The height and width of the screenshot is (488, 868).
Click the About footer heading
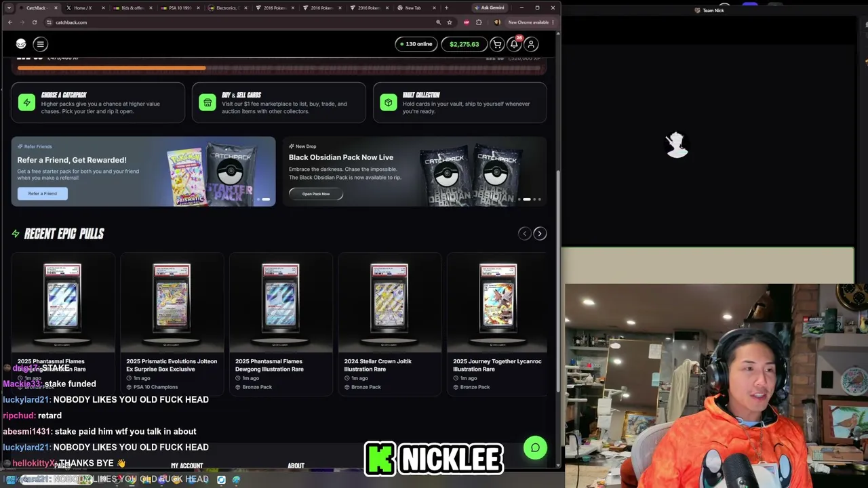296,466
